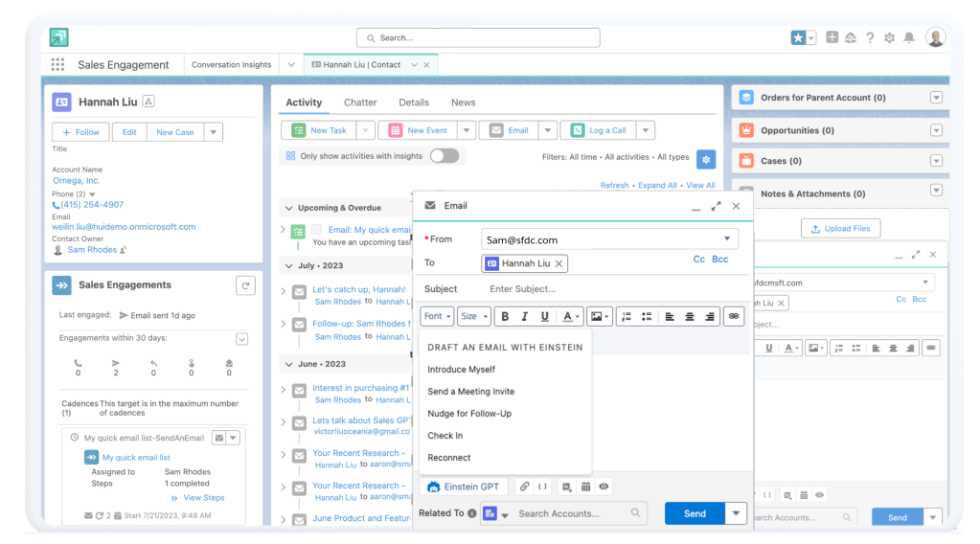The image size is (980, 544).
Task: Open the Opportunities card dropdown
Action: point(936,130)
